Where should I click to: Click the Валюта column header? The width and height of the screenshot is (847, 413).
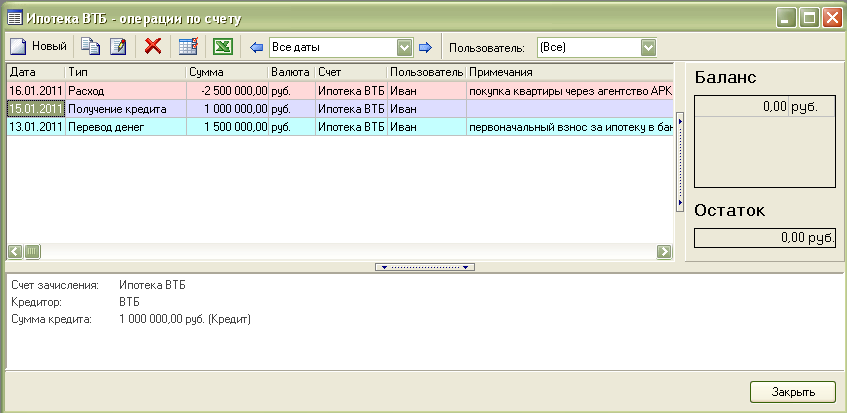click(292, 72)
